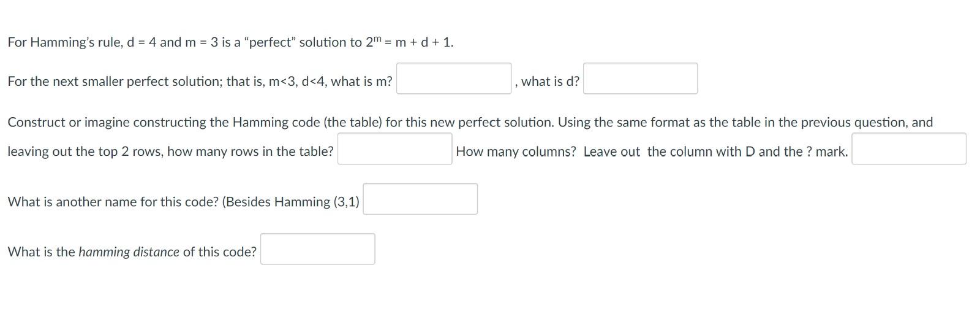Viewport: 980px width, 311px height.
Task: Click the 'another name for this code' input box
Action: 420,199
